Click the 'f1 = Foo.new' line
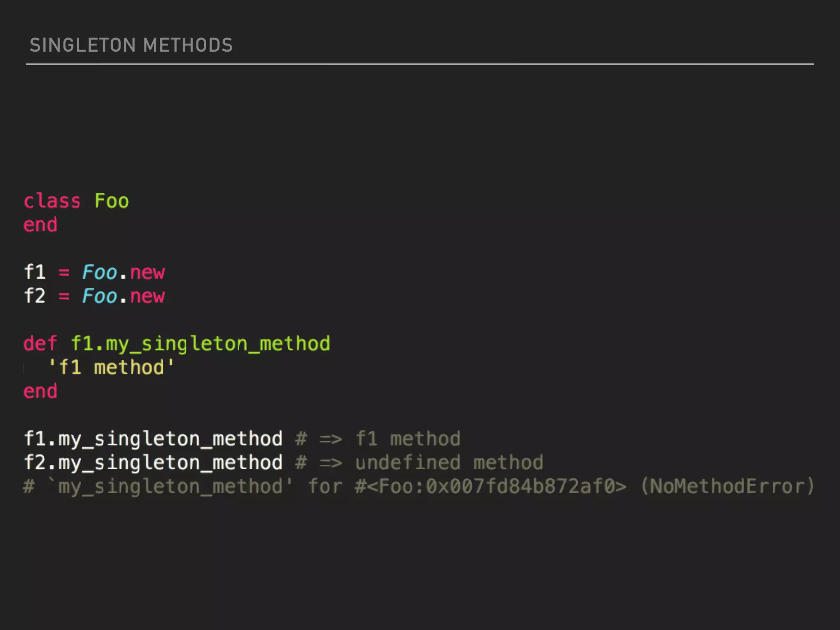 click(x=94, y=272)
